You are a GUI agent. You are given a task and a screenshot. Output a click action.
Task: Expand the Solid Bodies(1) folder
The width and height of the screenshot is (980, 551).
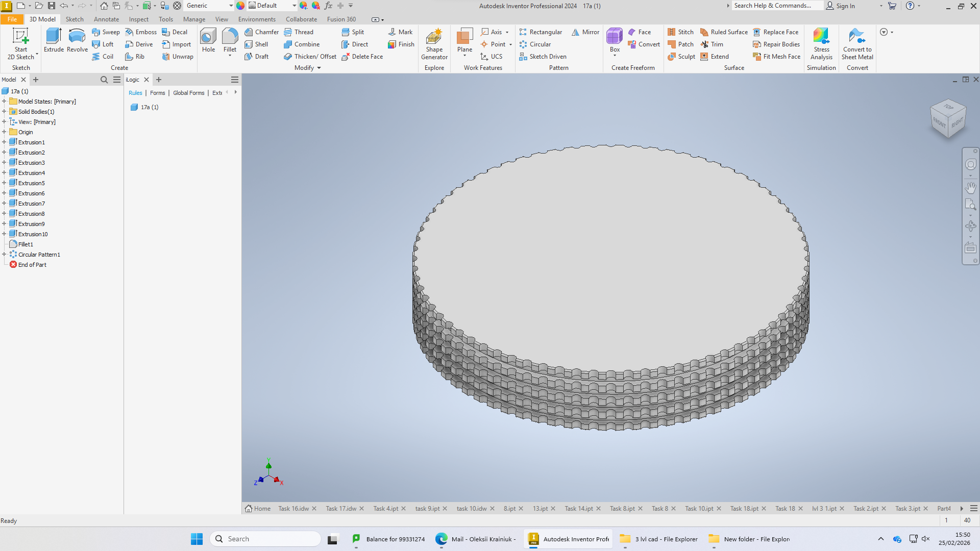coord(4,111)
